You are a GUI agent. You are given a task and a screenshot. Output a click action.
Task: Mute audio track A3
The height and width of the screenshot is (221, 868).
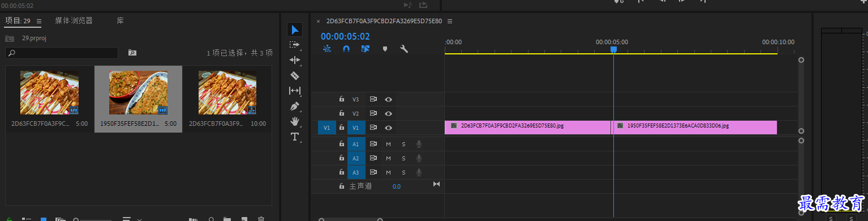click(x=389, y=172)
